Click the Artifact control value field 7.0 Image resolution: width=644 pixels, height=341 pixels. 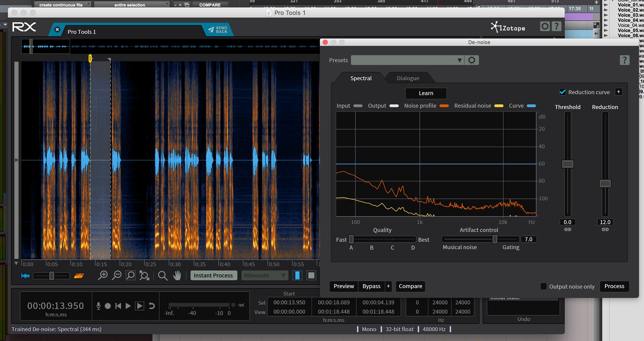tap(528, 239)
